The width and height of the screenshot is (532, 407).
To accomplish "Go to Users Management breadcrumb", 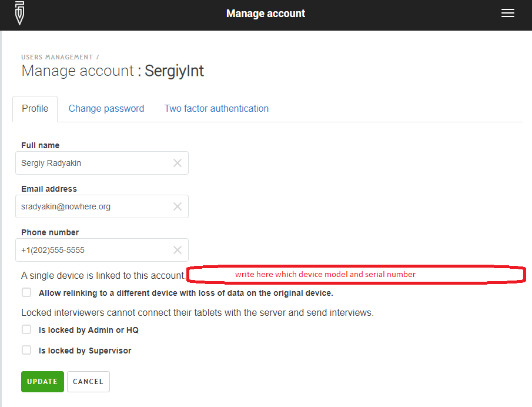I will pyautogui.click(x=57, y=57).
